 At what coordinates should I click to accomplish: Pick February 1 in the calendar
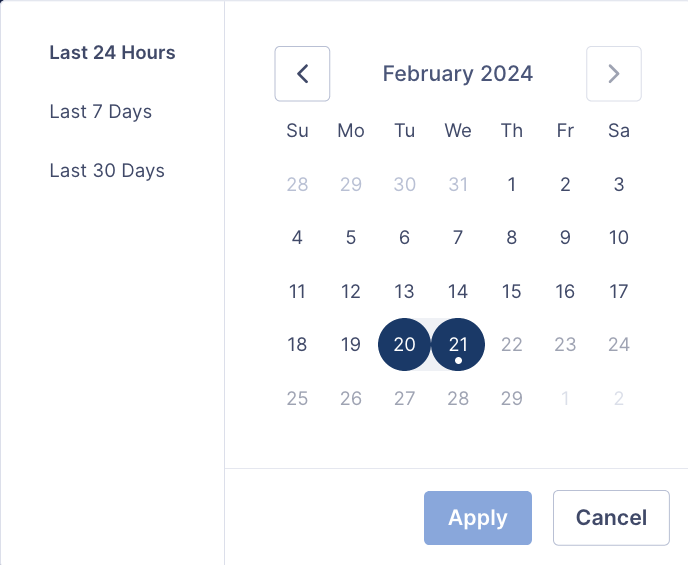tap(512, 184)
